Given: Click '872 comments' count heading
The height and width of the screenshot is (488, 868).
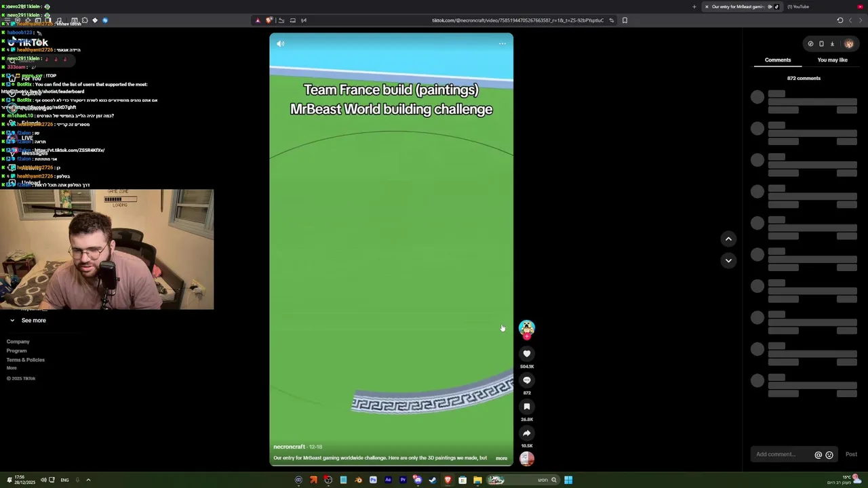Looking at the screenshot, I should tap(804, 79).
